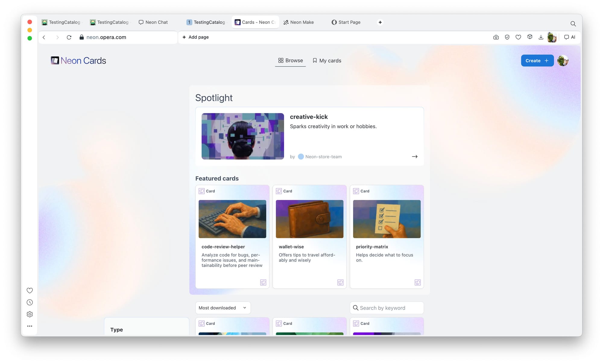Screen dimensions: 603x364
Task: Click Add page button
Action: click(195, 37)
